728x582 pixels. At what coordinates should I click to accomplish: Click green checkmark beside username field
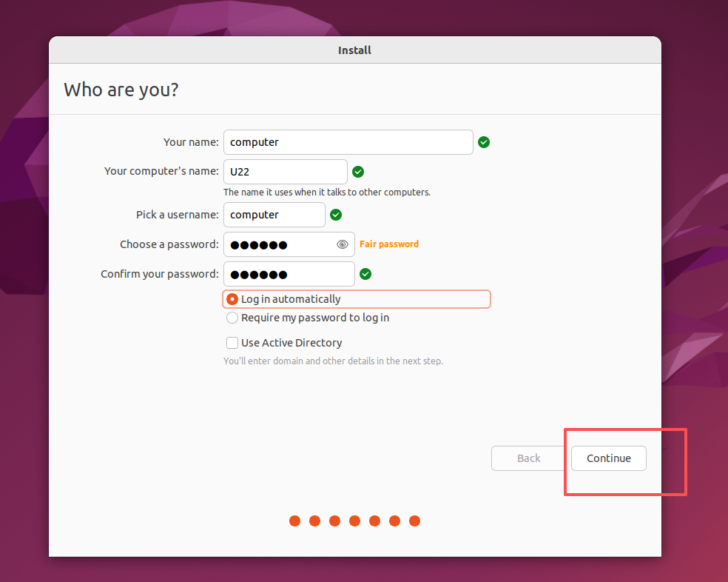(x=336, y=215)
